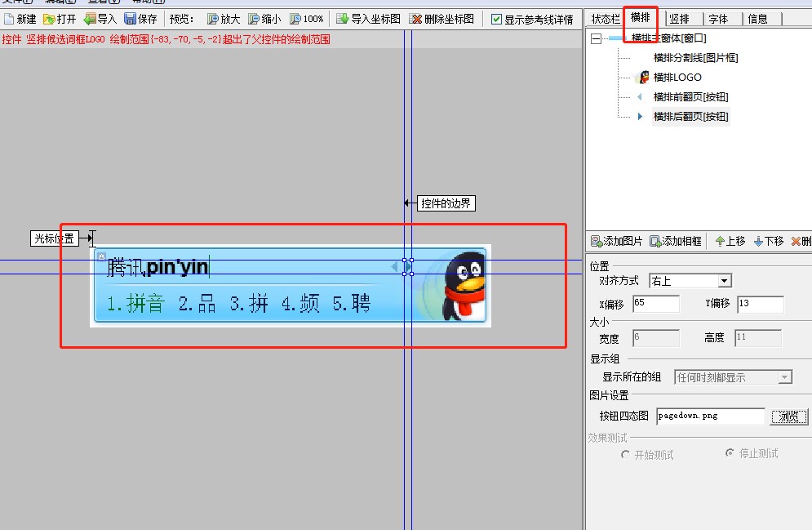
Task: Select 横排前翻页[按钮] tree item
Action: click(691, 97)
